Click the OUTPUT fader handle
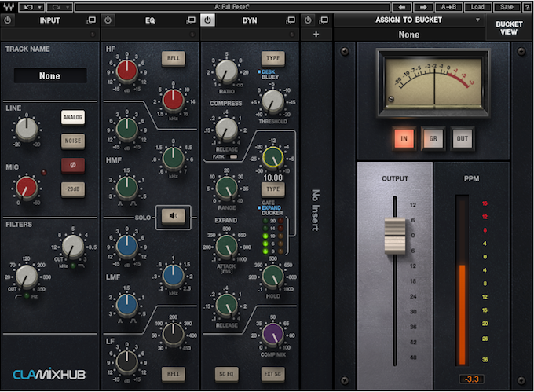 (395, 236)
